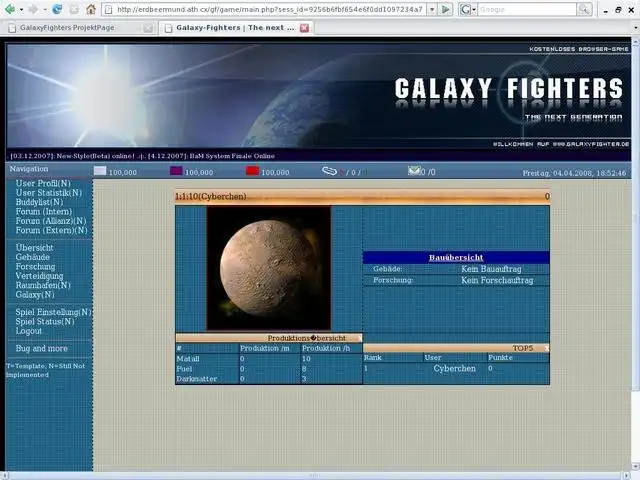Click the forward navigation arrow
This screenshot has height=480, width=640.
[34, 9]
